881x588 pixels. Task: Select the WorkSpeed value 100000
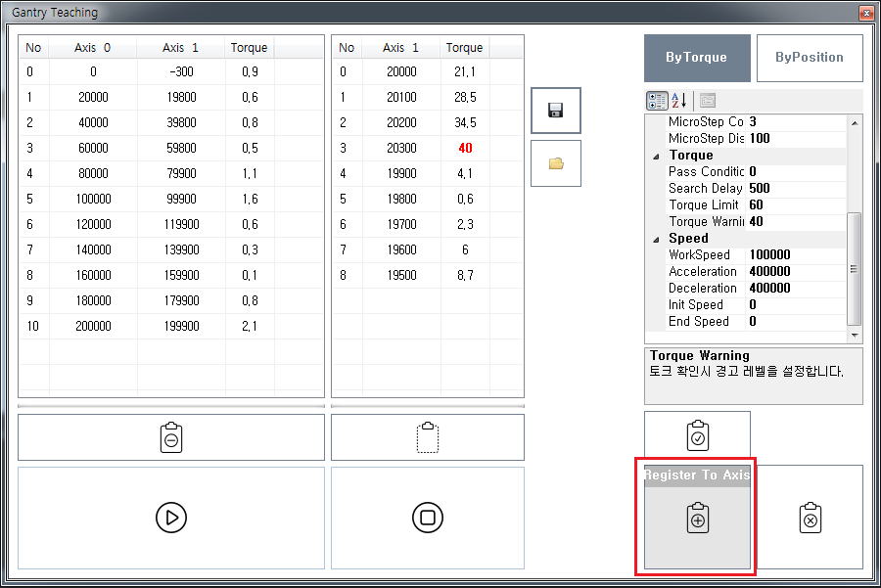click(x=793, y=255)
